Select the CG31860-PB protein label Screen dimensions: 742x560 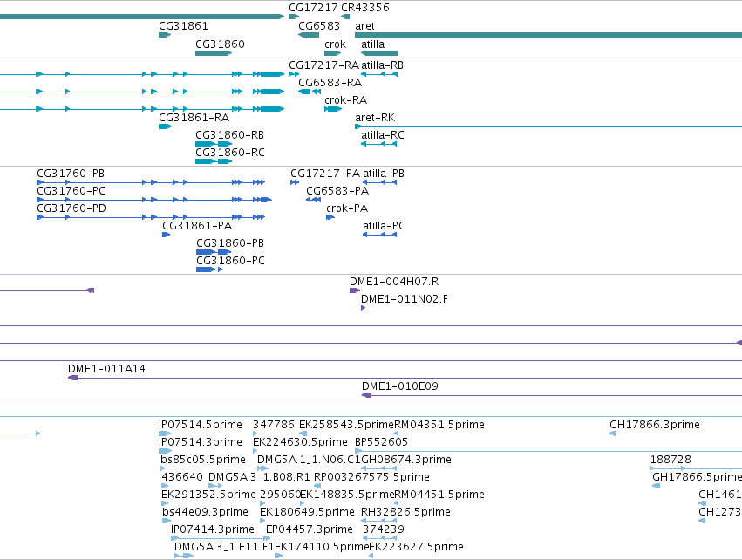click(x=230, y=243)
